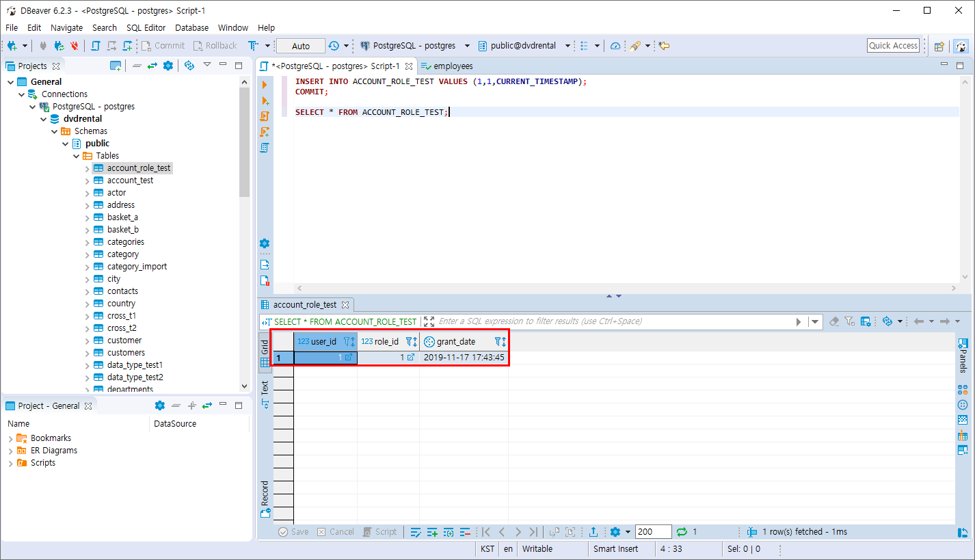
Task: Switch results view to Text mode
Action: [265, 394]
